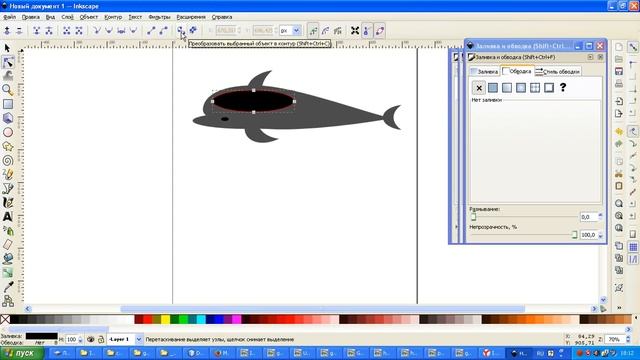
Task: Click the Undo yellow arrow icon
Action: pos(619,131)
